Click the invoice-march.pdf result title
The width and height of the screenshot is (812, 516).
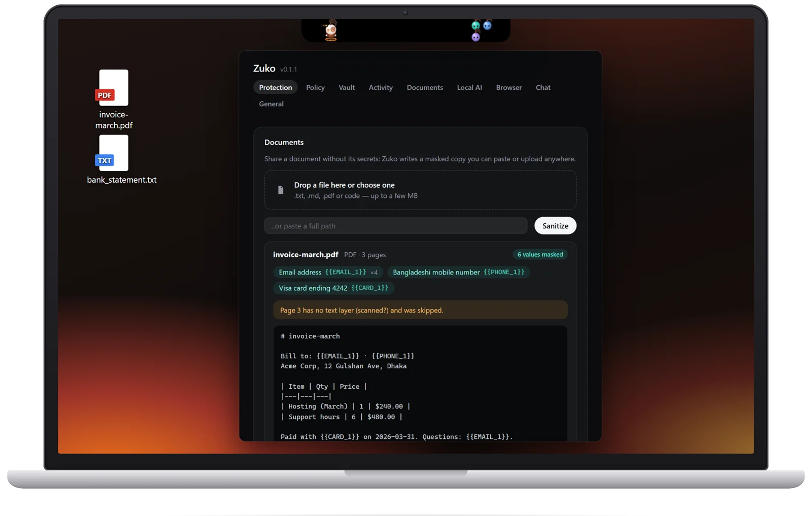(306, 254)
